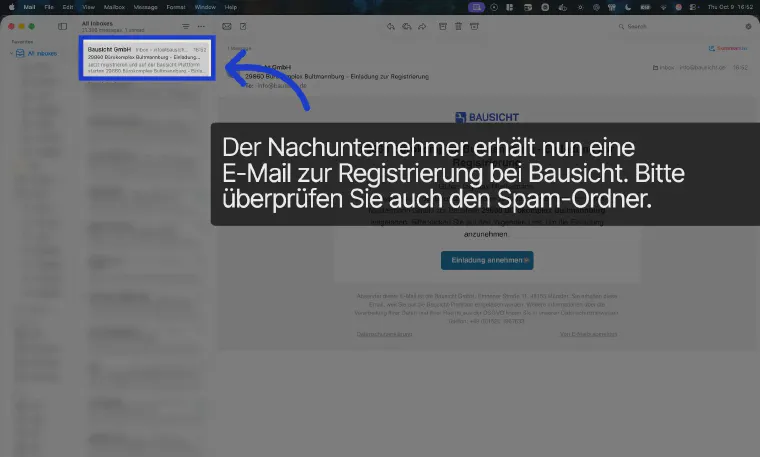Click the BAUSICHT logo in the email
This screenshot has width=760, height=457.
click(487, 117)
